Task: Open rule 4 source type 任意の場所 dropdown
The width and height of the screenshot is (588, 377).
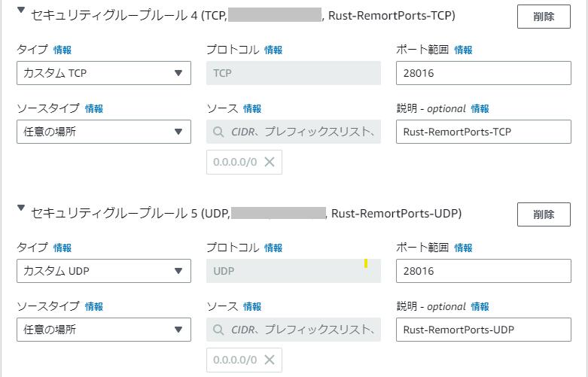Action: click(103, 132)
